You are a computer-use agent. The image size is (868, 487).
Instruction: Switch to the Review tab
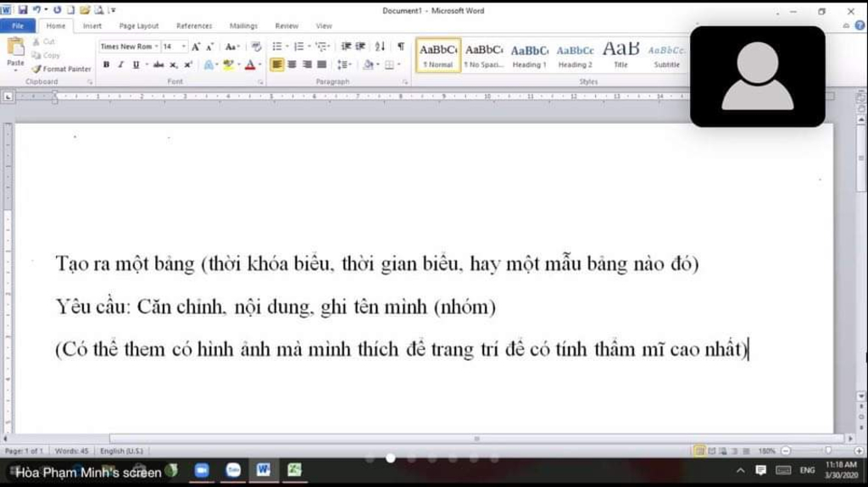(287, 26)
